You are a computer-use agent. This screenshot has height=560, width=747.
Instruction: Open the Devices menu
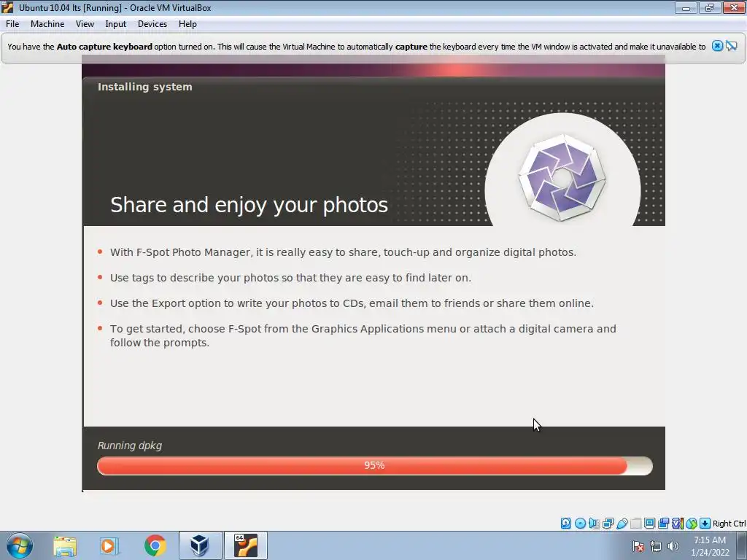click(152, 24)
